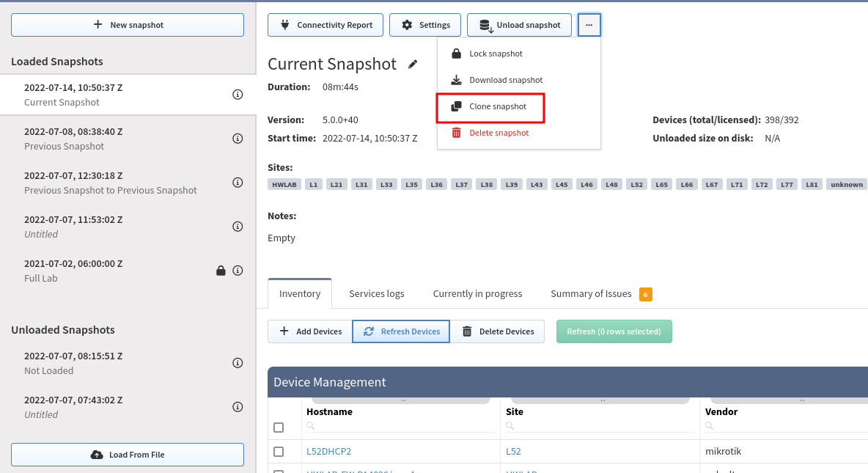This screenshot has width=868, height=473.
Task: Click the L45 site tag
Action: 562,185
